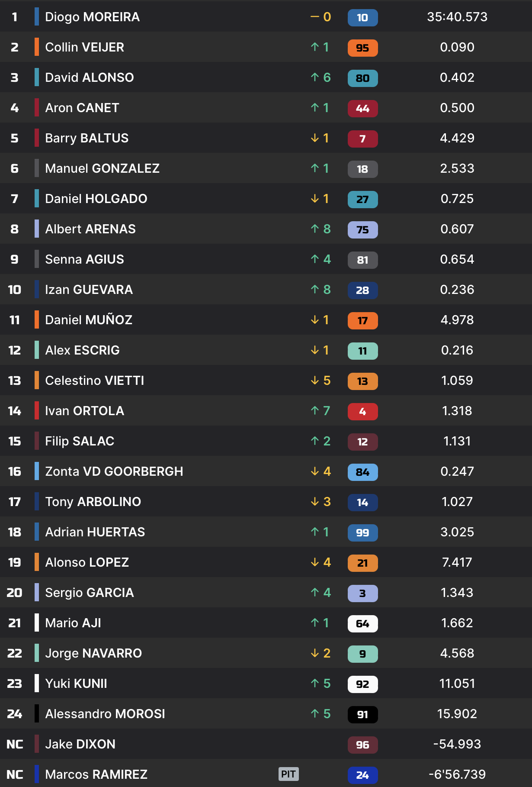Screen dimensions: 532x787
Task: Click the winning time 35:40.573
Action: pyautogui.click(x=457, y=17)
